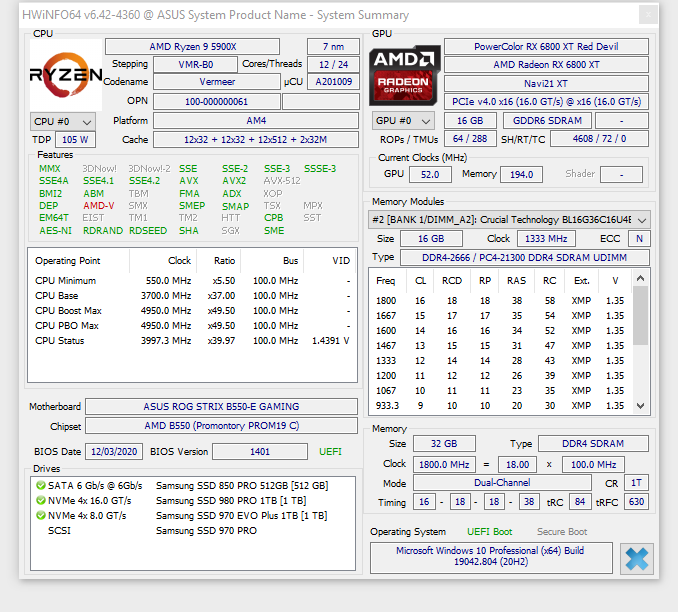Click the 105 W TDP field
This screenshot has width=678, height=612.
pyautogui.click(x=75, y=140)
